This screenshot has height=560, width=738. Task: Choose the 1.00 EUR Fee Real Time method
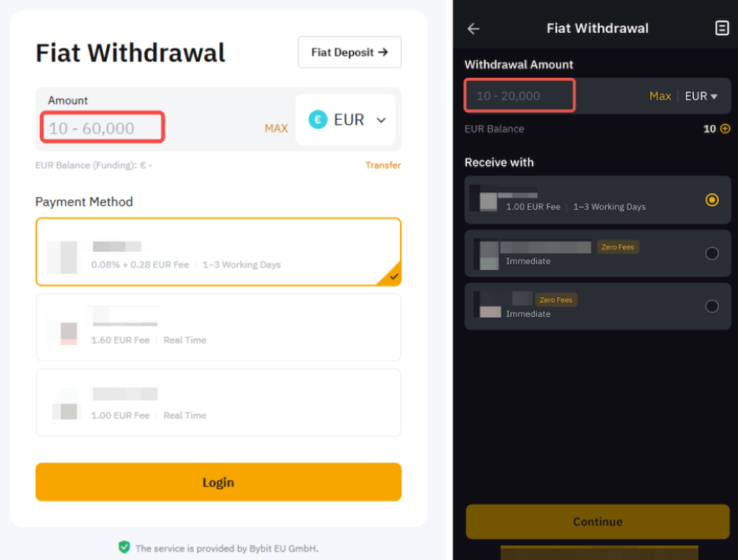[x=218, y=403]
